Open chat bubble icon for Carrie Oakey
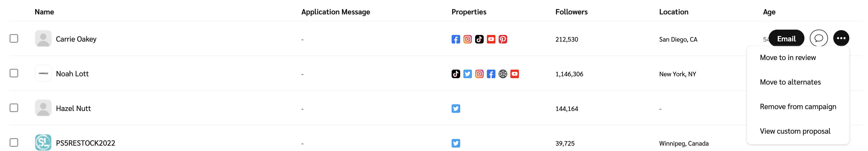The width and height of the screenshot is (868, 151). pyautogui.click(x=819, y=38)
